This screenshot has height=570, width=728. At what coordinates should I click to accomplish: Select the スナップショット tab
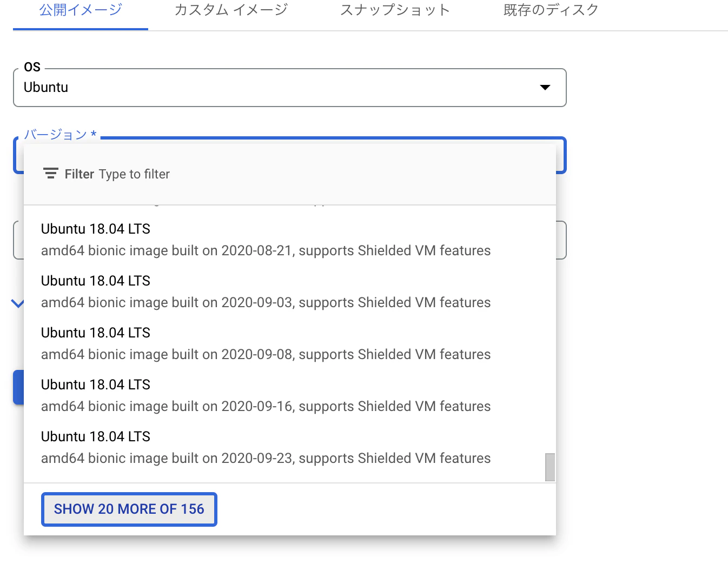tap(395, 11)
